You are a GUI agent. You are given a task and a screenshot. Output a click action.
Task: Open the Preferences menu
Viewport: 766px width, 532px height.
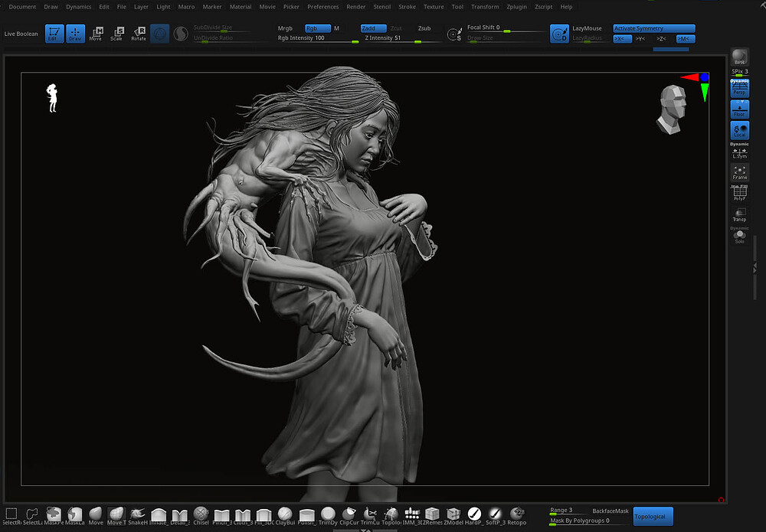(x=322, y=7)
